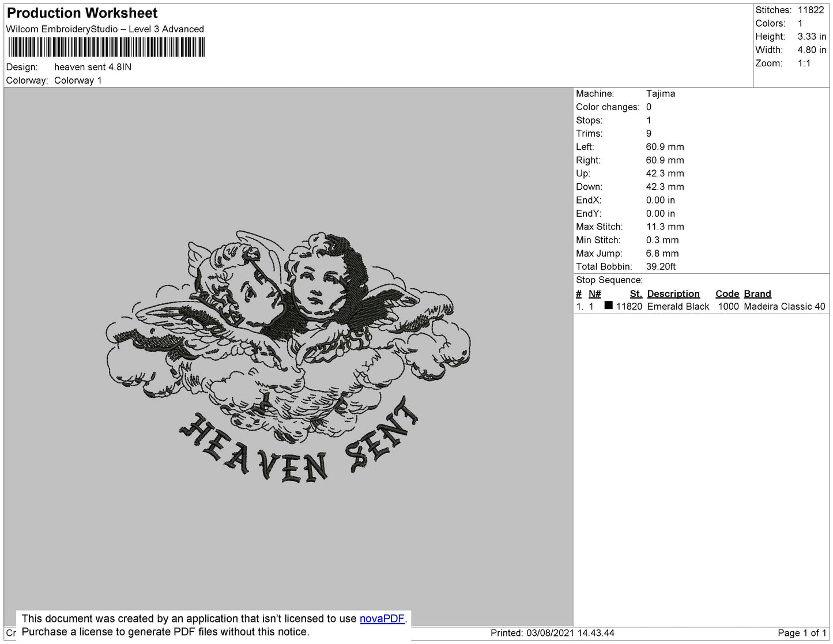Click the 'Page 1 of 1' footer
833x644 pixels.
pyautogui.click(x=802, y=633)
